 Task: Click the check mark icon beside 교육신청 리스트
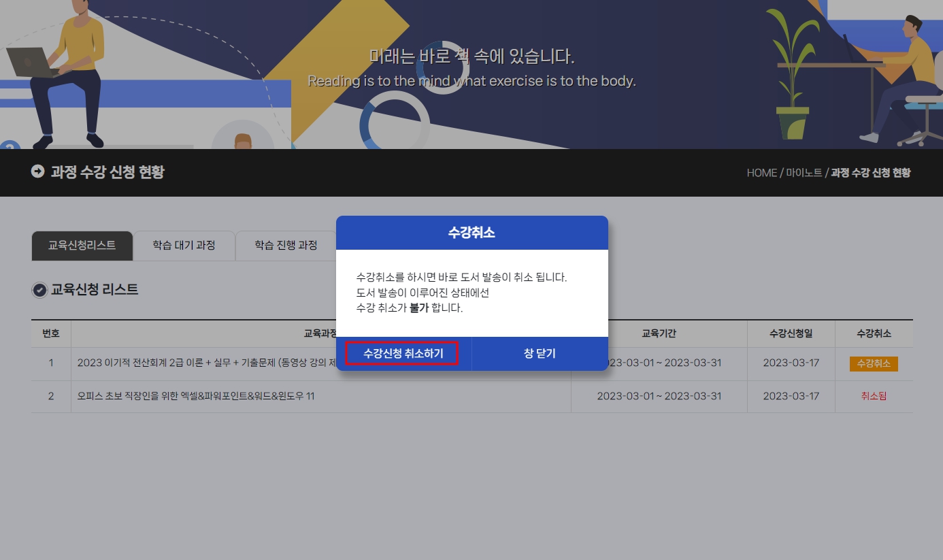[x=39, y=290]
